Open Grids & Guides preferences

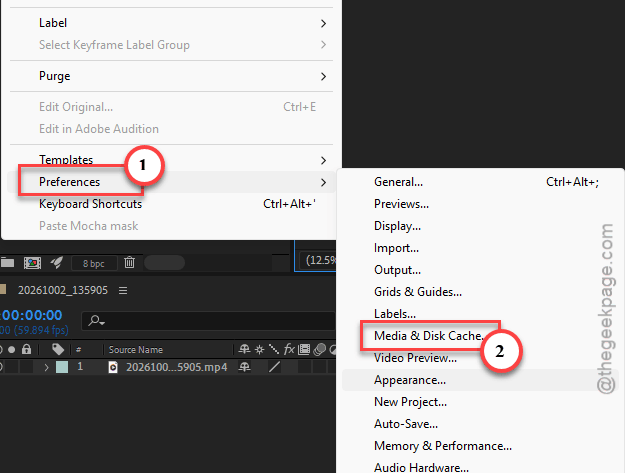tap(480, 292)
